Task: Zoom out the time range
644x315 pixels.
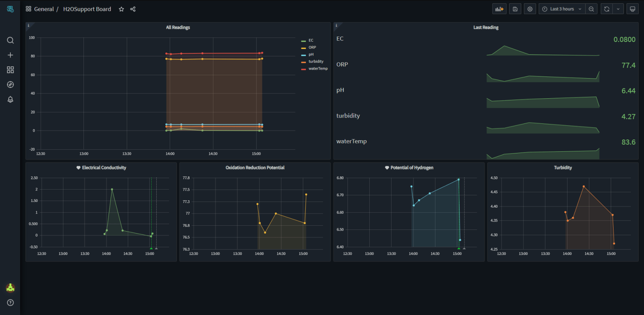Action: [x=591, y=9]
